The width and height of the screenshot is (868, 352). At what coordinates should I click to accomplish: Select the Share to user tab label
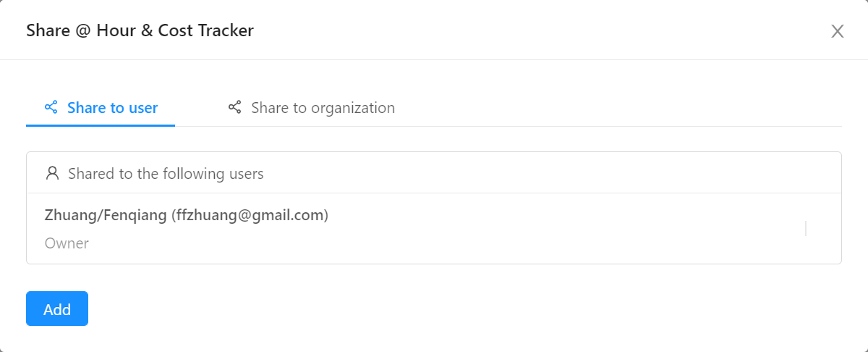click(x=112, y=108)
